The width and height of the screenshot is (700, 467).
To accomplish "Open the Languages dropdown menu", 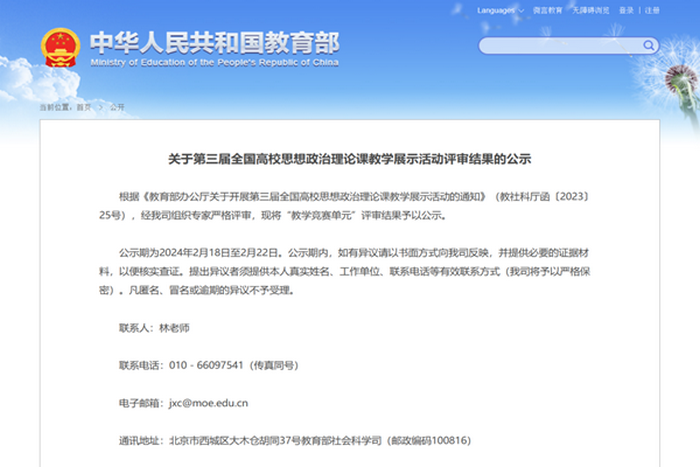I will (x=499, y=10).
